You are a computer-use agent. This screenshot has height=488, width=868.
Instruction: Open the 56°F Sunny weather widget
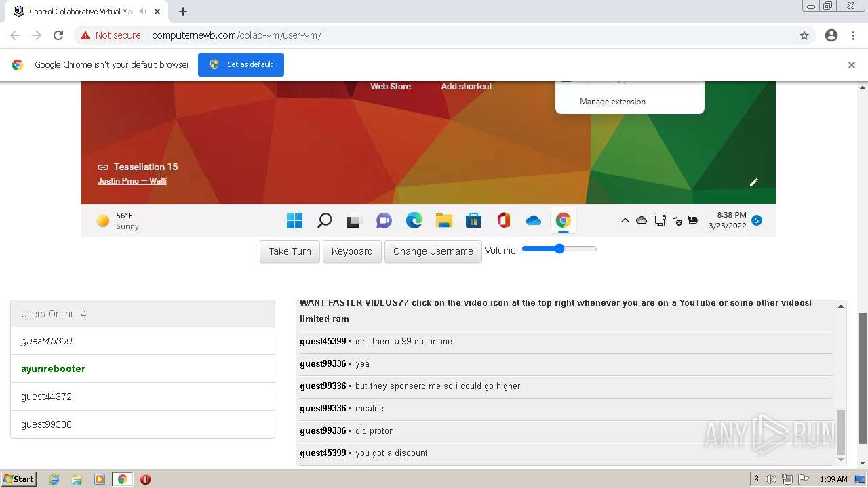[118, 221]
